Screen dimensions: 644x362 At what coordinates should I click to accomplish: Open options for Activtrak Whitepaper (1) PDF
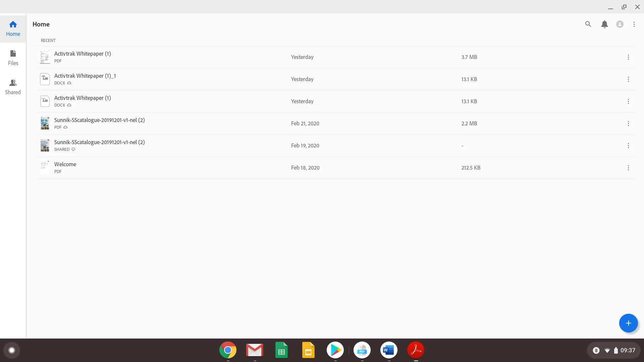click(x=628, y=57)
